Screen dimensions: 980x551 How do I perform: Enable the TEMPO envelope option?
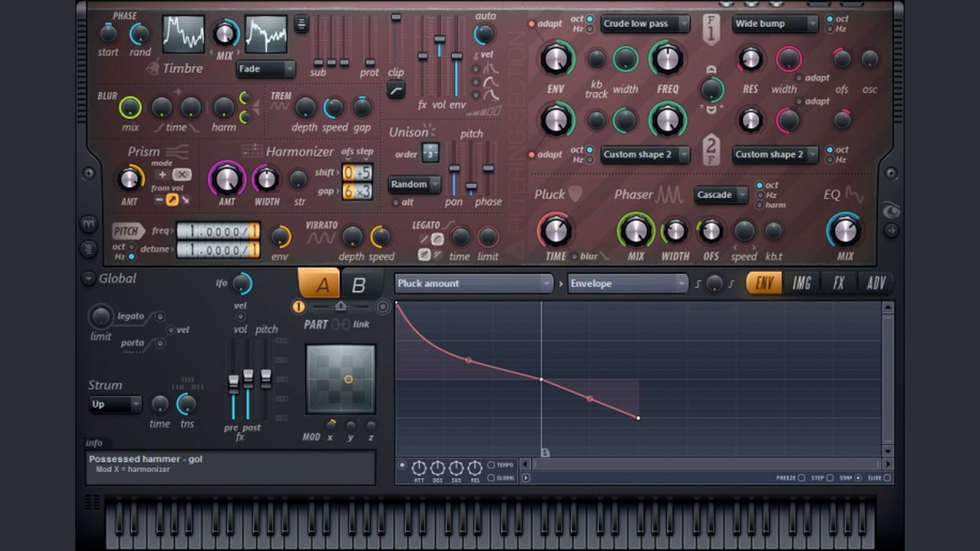(491, 465)
